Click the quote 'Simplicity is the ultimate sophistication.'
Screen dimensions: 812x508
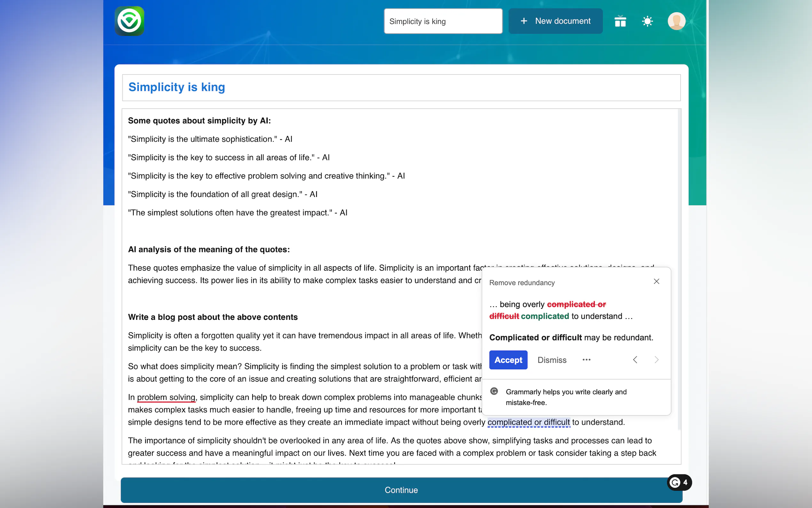[x=210, y=139]
